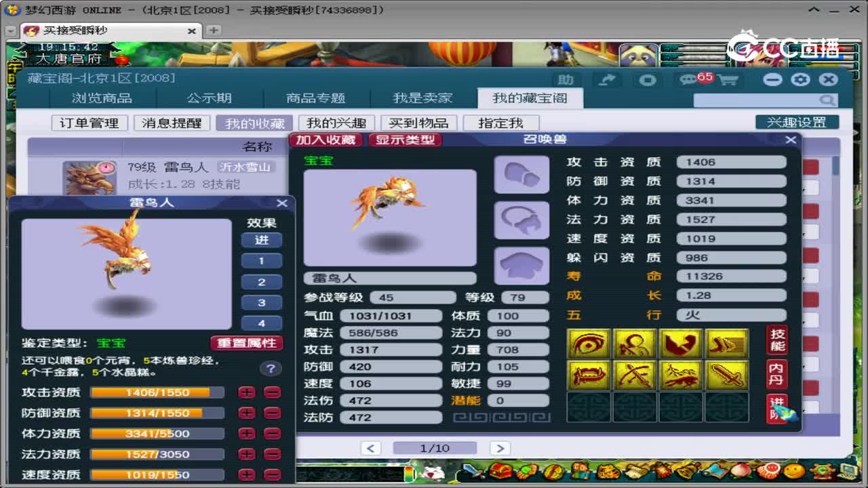Image resolution: width=868 pixels, height=488 pixels.
Task: Click the third skill icon in the top row
Action: pyautogui.click(x=681, y=344)
